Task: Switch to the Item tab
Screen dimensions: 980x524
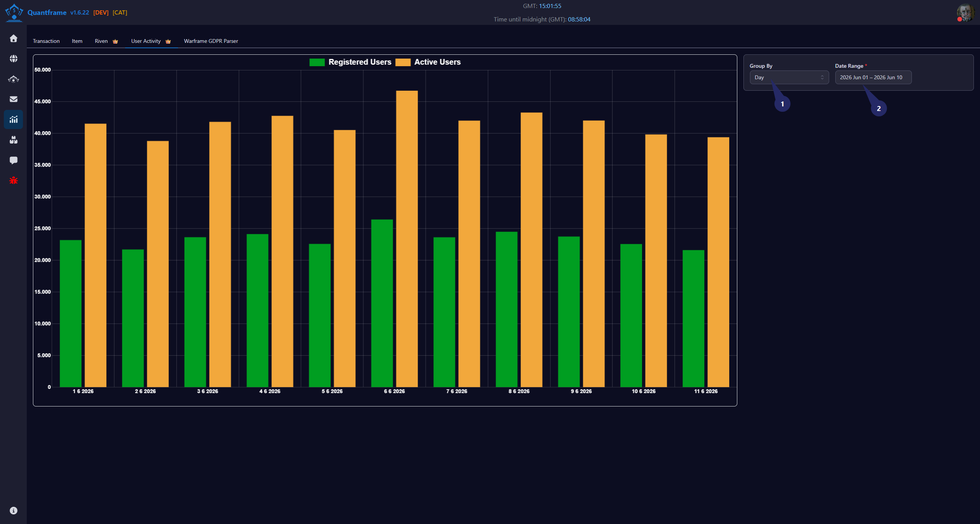Action: click(x=77, y=41)
